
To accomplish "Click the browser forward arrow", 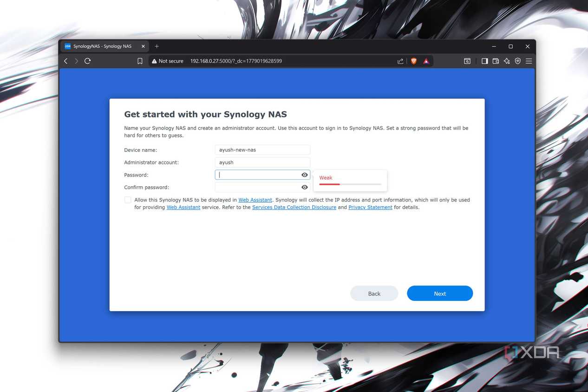I will pyautogui.click(x=77, y=61).
